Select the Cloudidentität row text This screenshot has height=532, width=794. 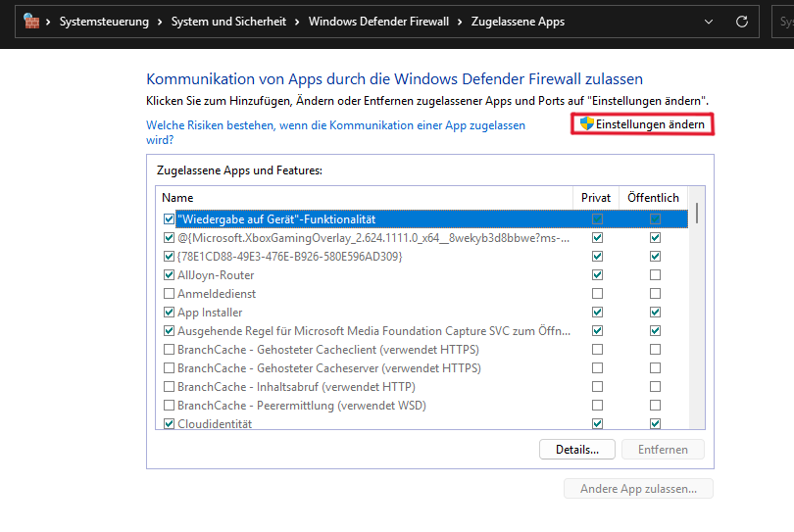click(x=215, y=423)
